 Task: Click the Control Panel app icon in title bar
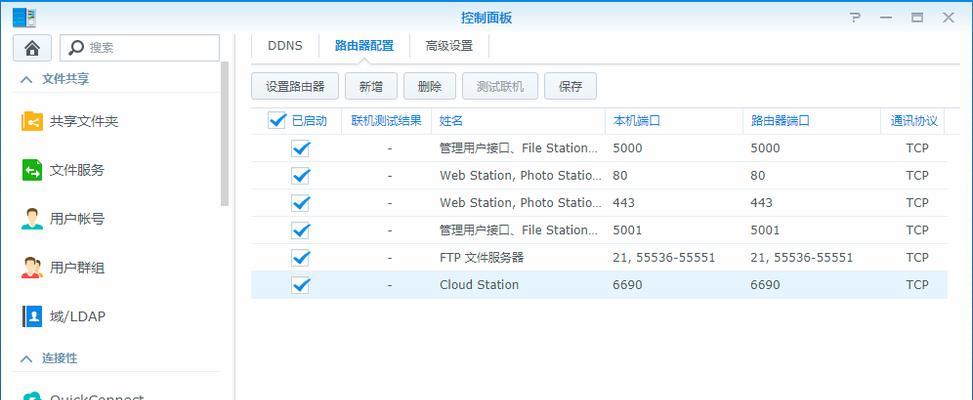pos(24,17)
